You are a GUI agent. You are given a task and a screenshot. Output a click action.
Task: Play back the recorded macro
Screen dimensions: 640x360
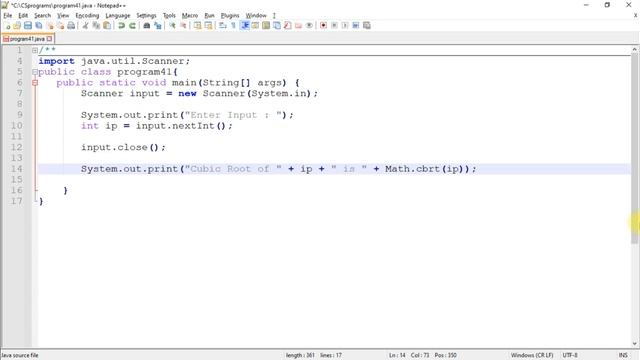click(345, 26)
